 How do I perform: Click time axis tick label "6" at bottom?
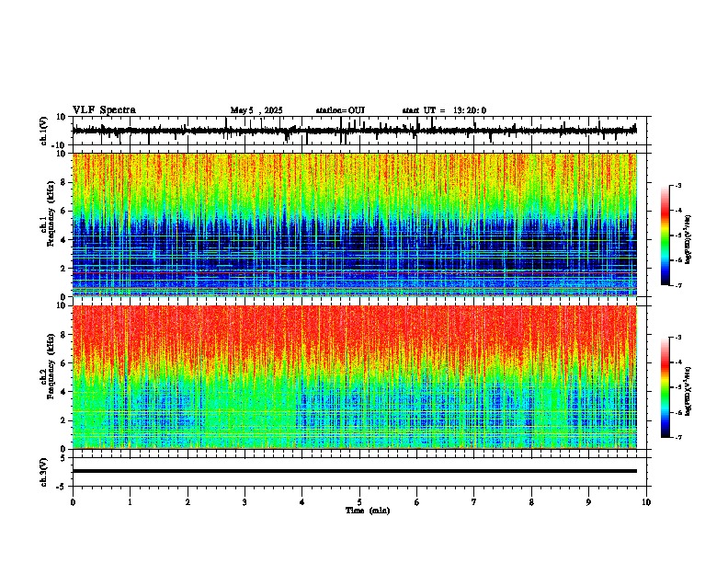point(417,502)
